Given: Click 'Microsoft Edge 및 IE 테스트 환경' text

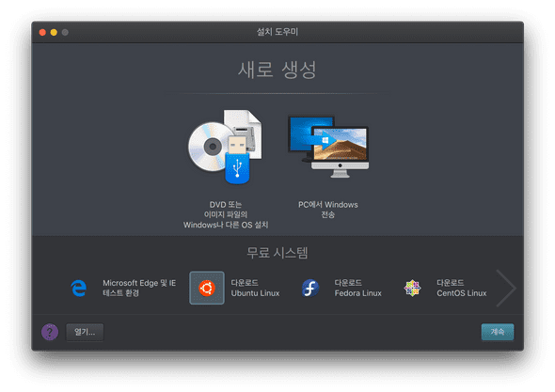Looking at the screenshot, I should pos(139,288).
